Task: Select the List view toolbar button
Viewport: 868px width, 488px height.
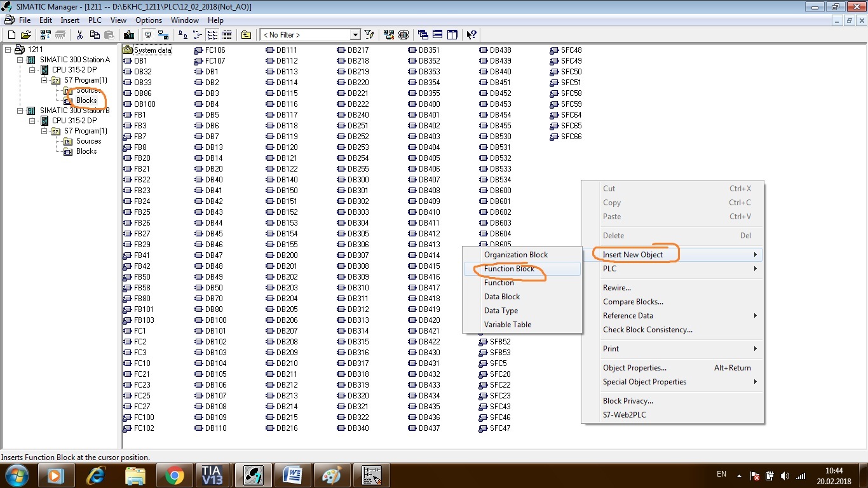Action: (212, 35)
